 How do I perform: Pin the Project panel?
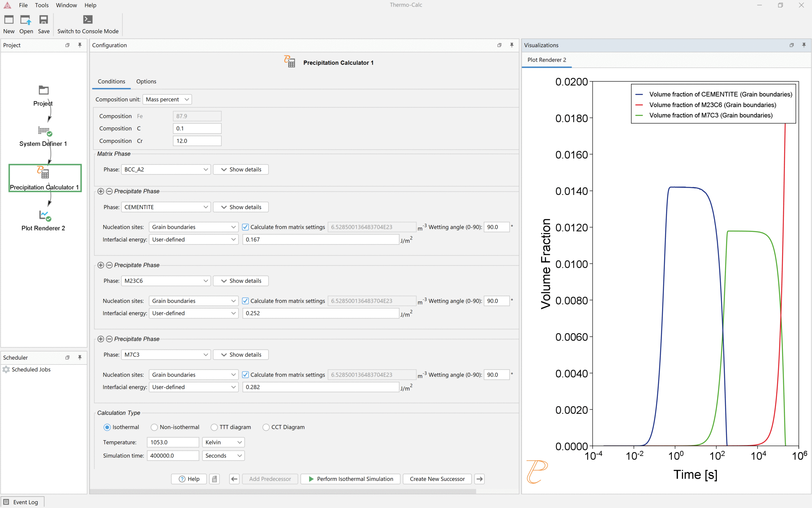click(x=80, y=45)
